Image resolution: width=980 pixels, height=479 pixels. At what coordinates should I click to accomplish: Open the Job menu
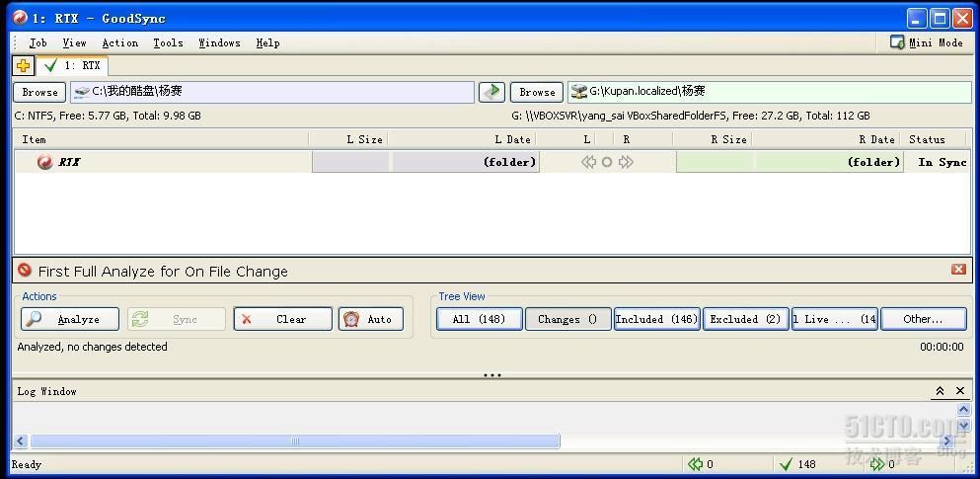pyautogui.click(x=38, y=42)
